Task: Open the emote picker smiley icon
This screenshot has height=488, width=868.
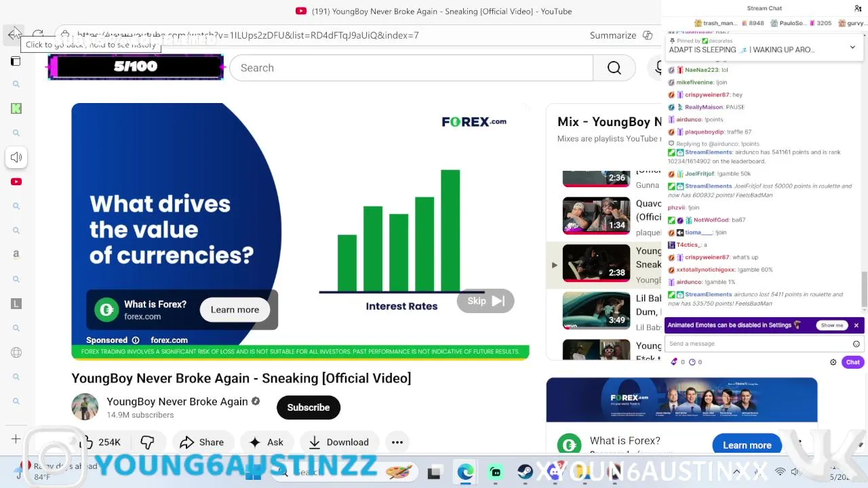Action: pyautogui.click(x=856, y=344)
